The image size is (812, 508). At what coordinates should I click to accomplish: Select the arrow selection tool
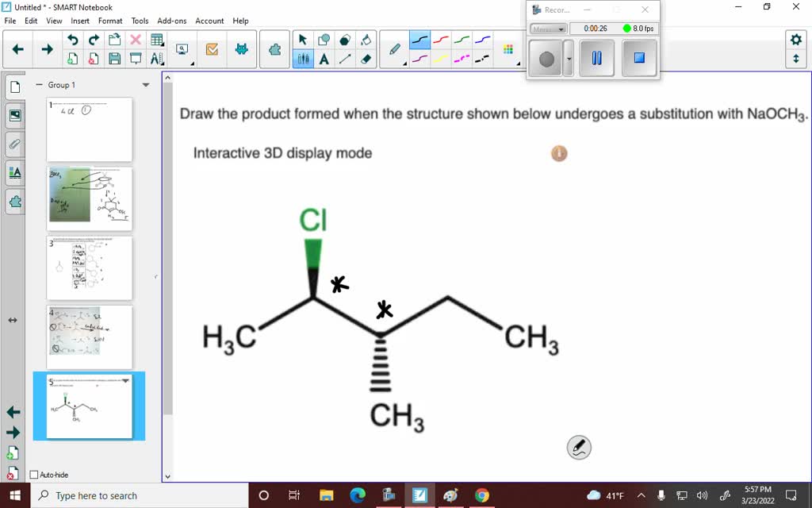point(304,37)
